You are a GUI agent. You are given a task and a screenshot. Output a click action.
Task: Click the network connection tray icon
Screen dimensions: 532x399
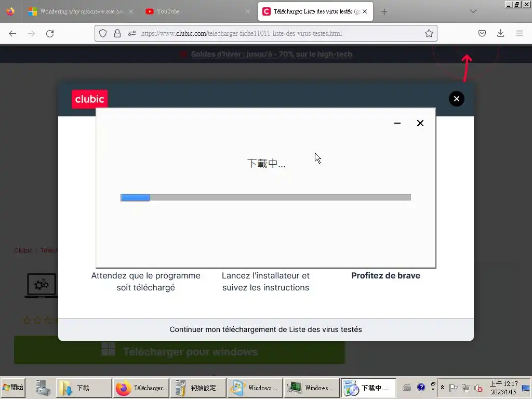tap(466, 388)
